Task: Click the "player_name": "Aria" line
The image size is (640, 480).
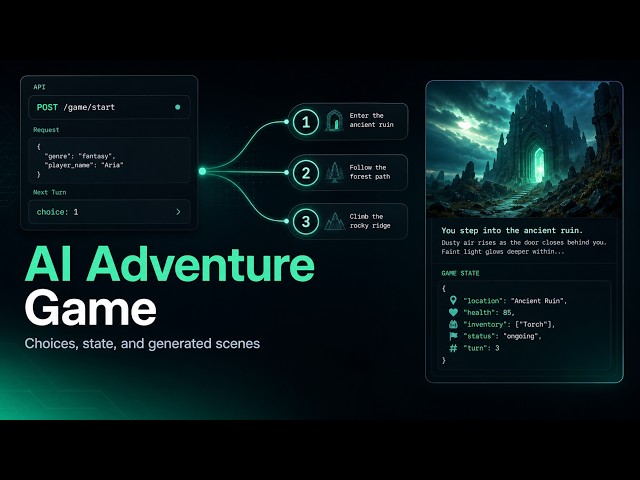Action: click(84, 165)
